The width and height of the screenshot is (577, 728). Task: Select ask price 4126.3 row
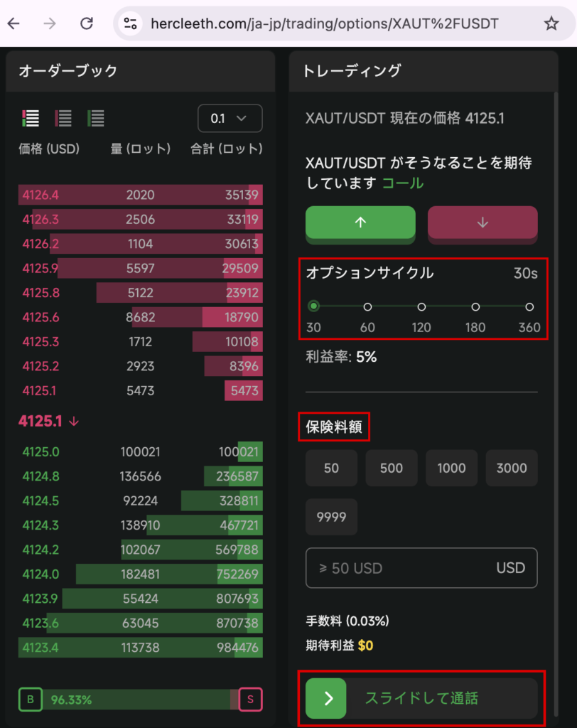click(141, 219)
